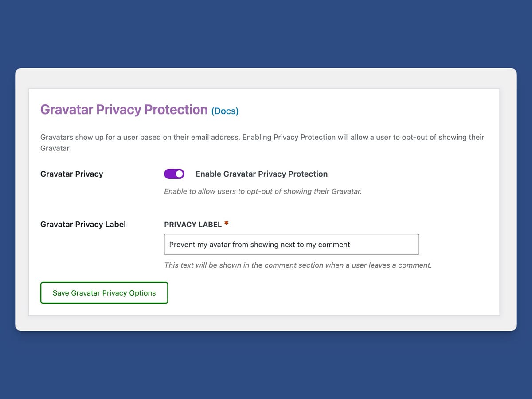Select the "Gravatar Privacy Label" row heading

(x=83, y=225)
